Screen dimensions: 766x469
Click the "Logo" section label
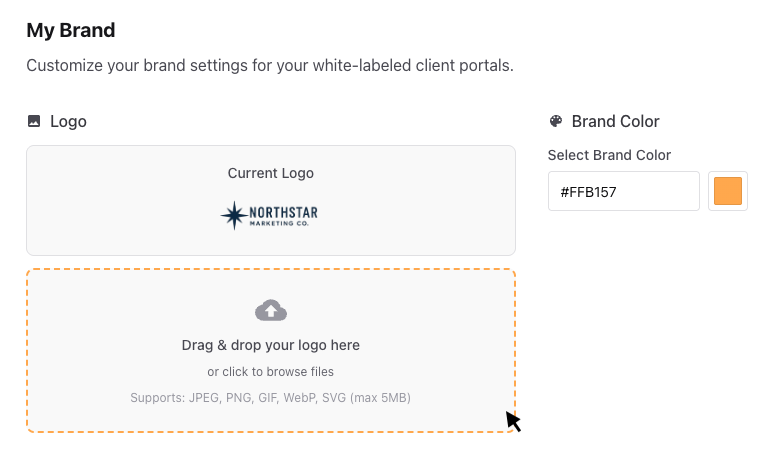pyautogui.click(x=68, y=121)
